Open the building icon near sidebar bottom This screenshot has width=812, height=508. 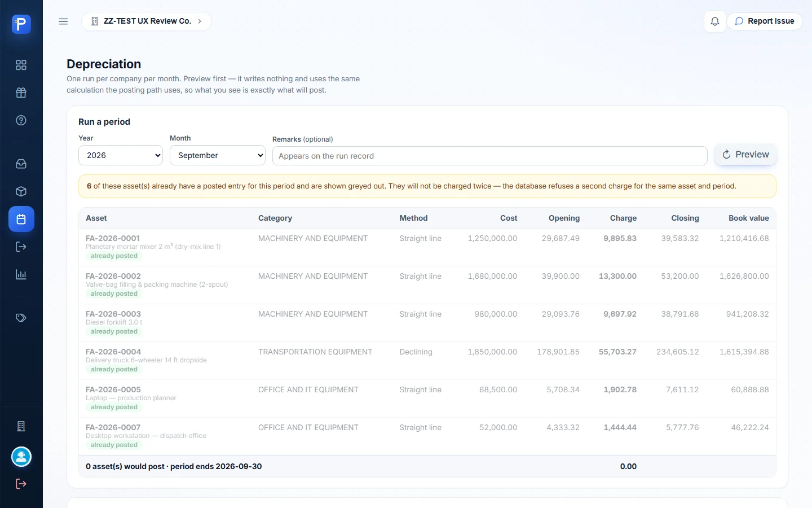coord(21,426)
